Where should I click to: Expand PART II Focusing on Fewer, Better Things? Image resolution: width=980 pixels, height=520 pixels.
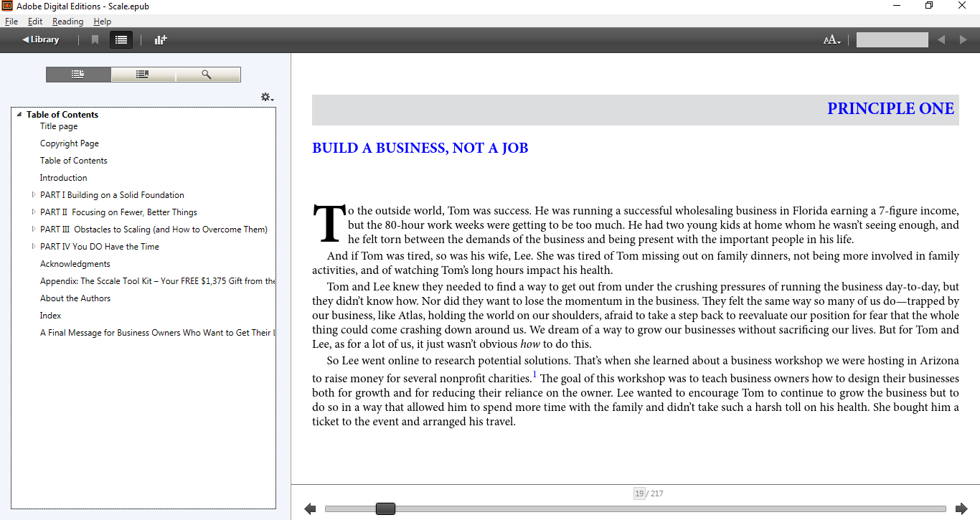[x=34, y=212]
